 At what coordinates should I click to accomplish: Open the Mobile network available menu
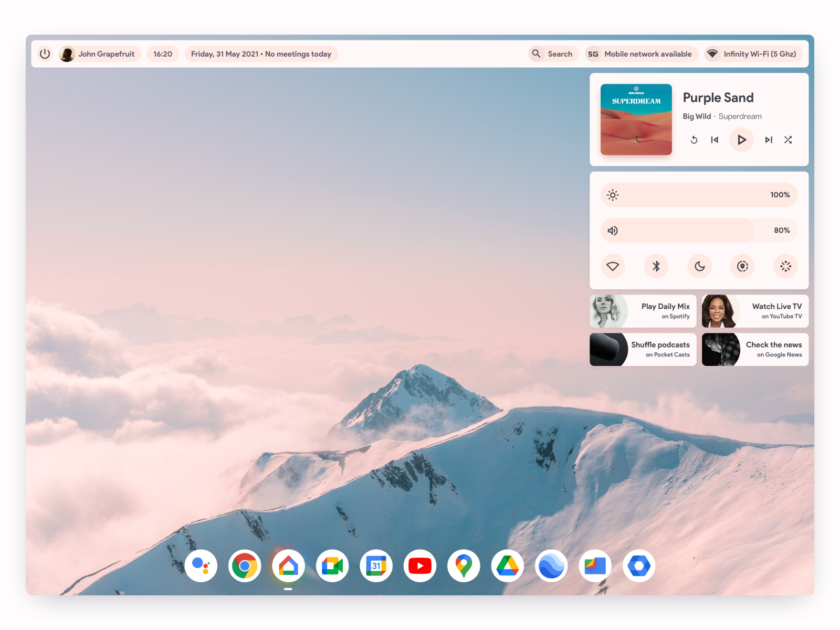coord(641,54)
